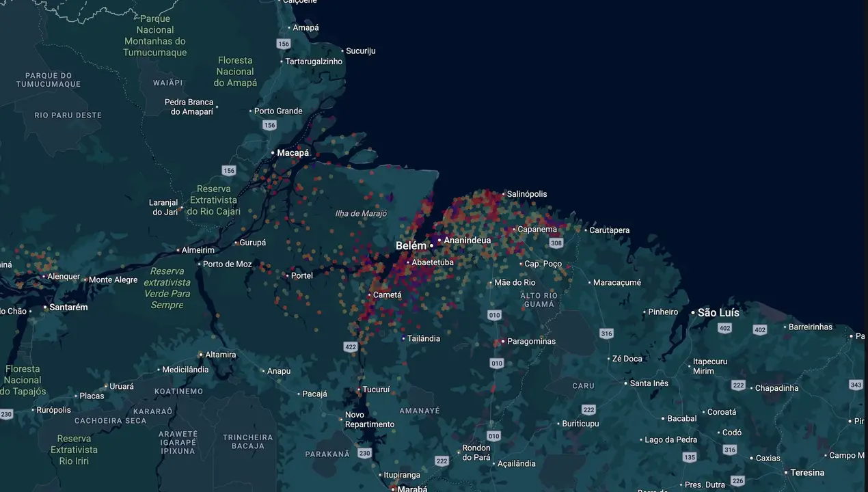Click the Macapá city marker label
The height and width of the screenshot is (492, 868).
coord(293,153)
